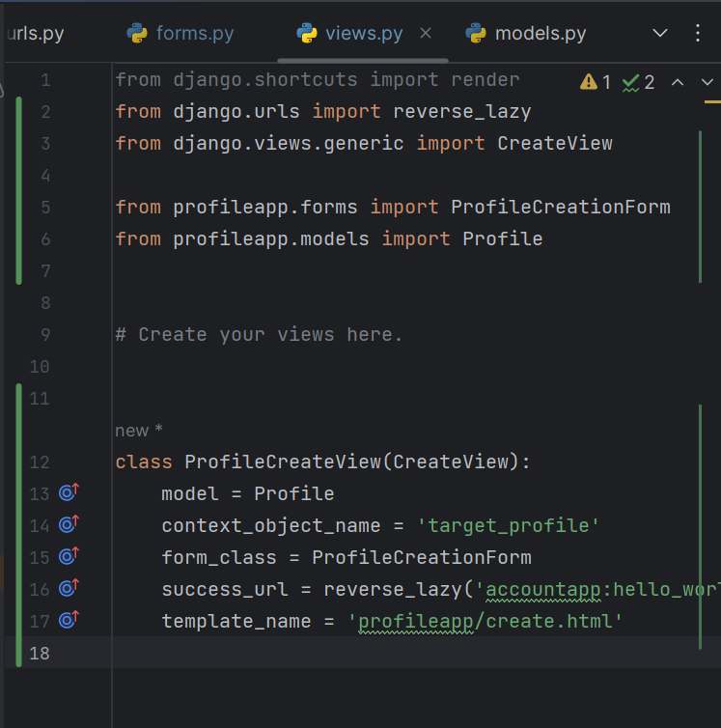Click 'success_url' attribute on line 16
Viewport: 721px width, 728px height.
click(x=225, y=590)
